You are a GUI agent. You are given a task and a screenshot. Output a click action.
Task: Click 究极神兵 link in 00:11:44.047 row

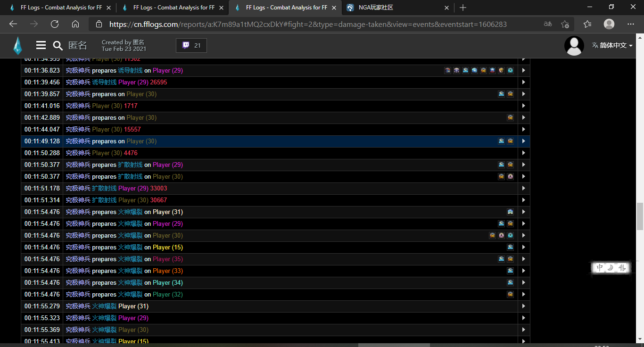pyautogui.click(x=78, y=130)
